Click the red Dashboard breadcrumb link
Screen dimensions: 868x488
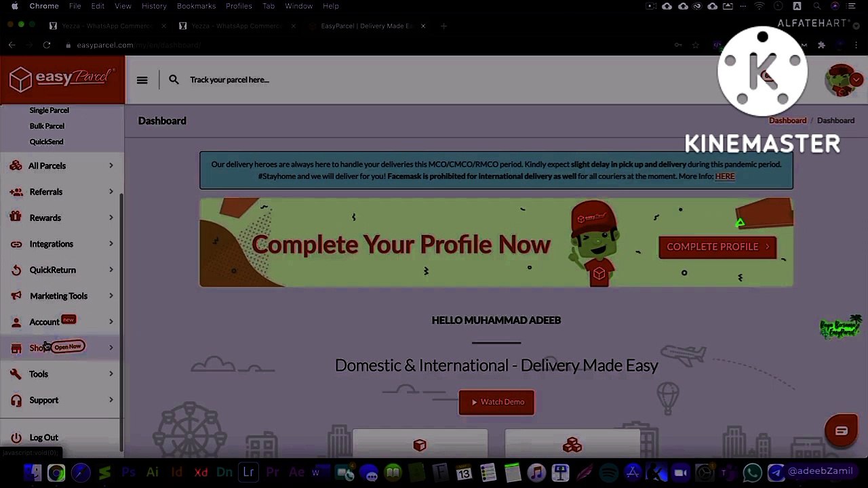(x=787, y=121)
